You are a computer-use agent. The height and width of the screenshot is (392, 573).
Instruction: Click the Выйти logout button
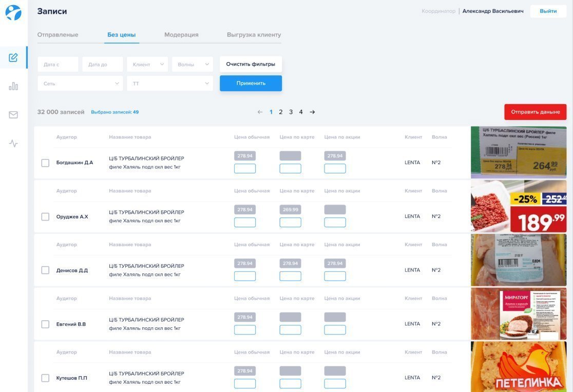click(x=548, y=11)
